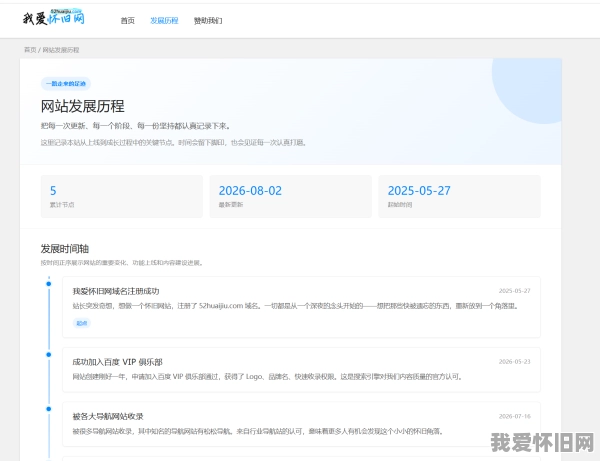The height and width of the screenshot is (461, 600).
Task: Click the 最新更新 label
Action: click(231, 205)
